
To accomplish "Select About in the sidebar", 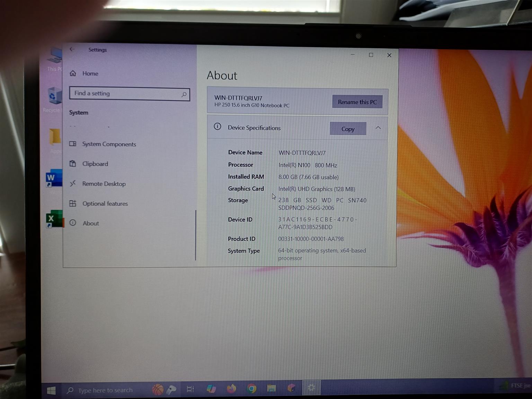I will click(x=91, y=223).
